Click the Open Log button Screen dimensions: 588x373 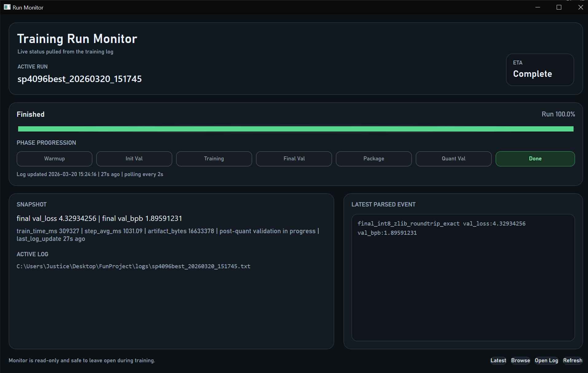click(x=546, y=360)
